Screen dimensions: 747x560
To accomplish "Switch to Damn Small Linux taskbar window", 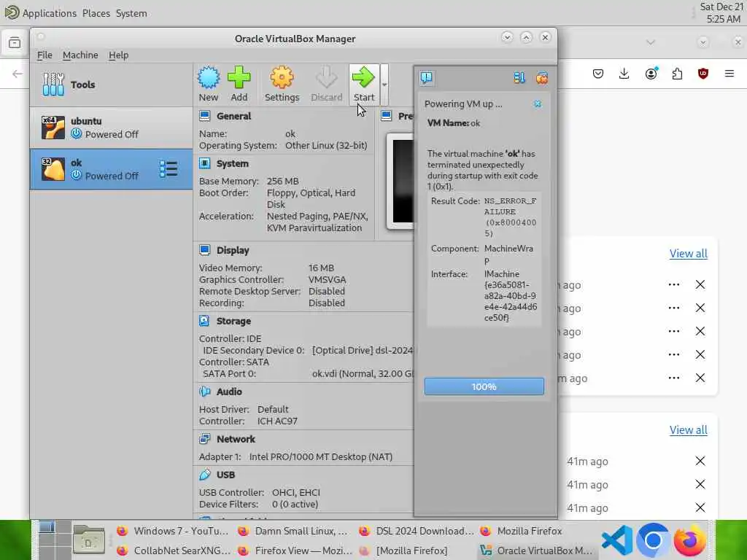I will pos(293,531).
